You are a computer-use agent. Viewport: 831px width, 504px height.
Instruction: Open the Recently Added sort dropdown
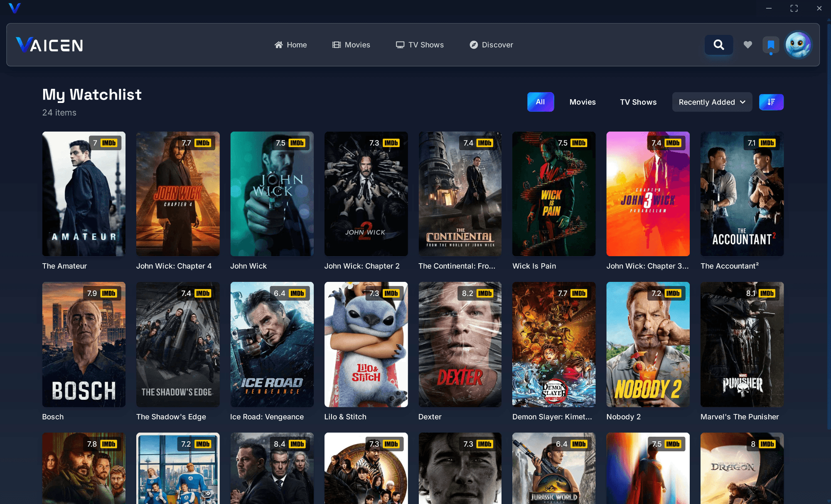(712, 102)
